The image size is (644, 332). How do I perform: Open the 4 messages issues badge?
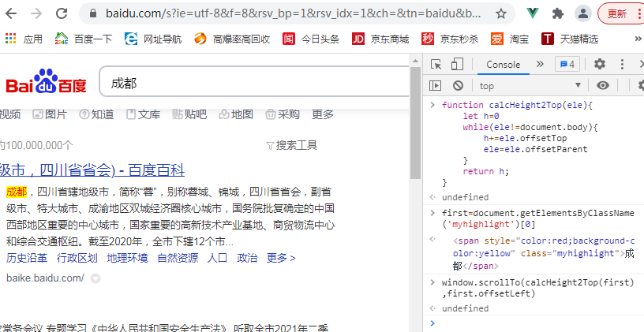pos(567,65)
